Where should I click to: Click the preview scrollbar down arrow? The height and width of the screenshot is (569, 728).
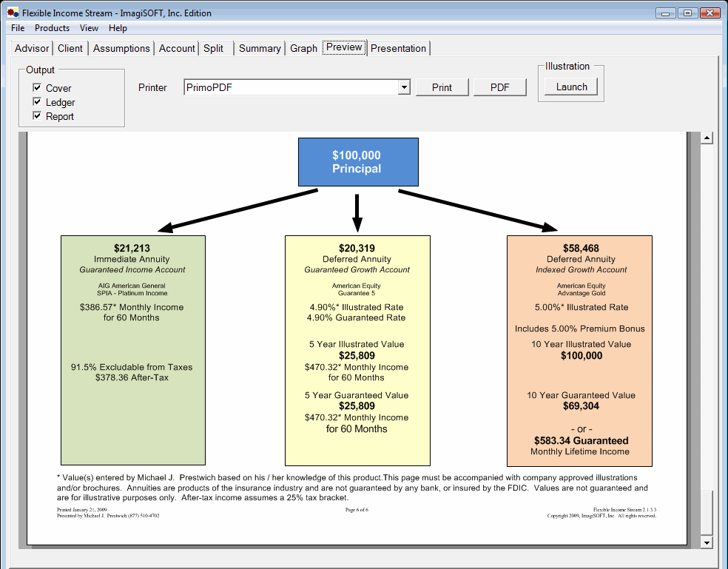pyautogui.click(x=707, y=542)
